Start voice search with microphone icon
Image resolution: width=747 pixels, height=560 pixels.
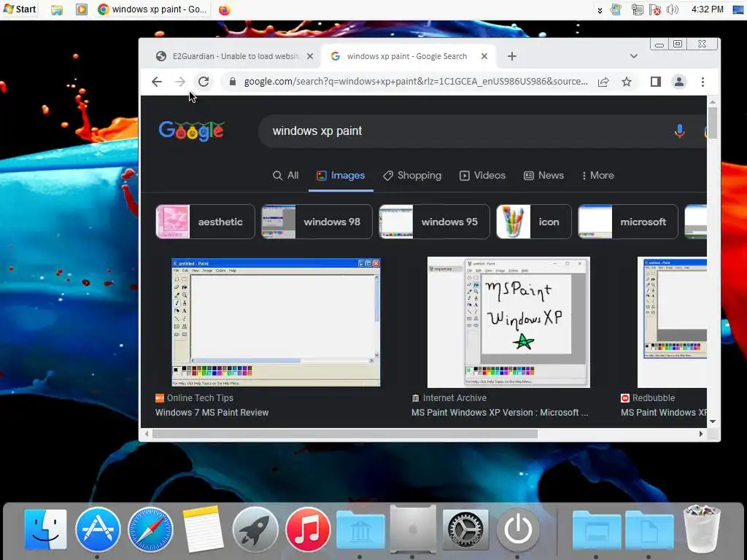point(679,131)
